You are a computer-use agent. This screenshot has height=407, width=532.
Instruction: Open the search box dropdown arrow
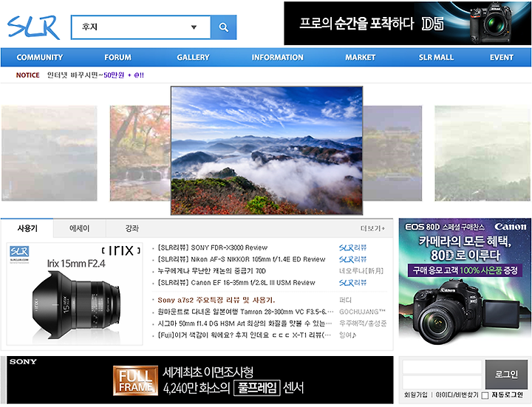point(194,27)
